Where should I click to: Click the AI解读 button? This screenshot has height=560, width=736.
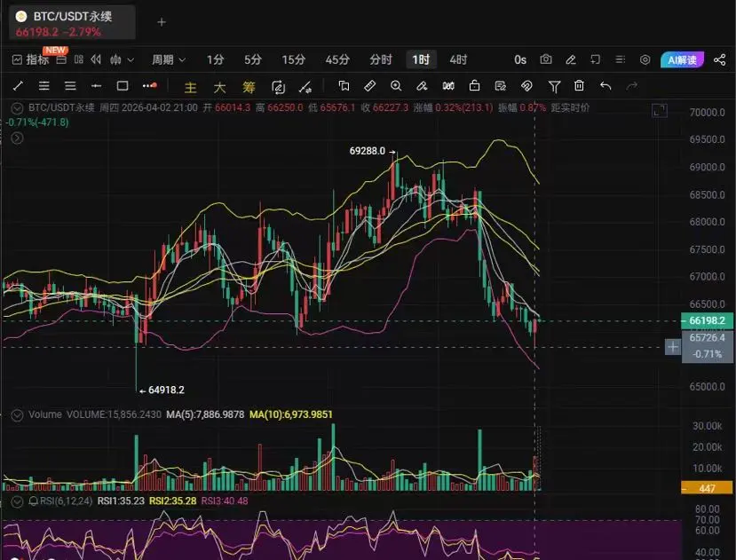682,59
